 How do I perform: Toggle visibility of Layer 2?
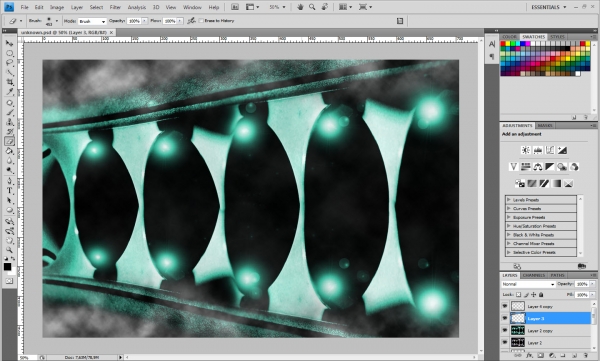pos(504,342)
